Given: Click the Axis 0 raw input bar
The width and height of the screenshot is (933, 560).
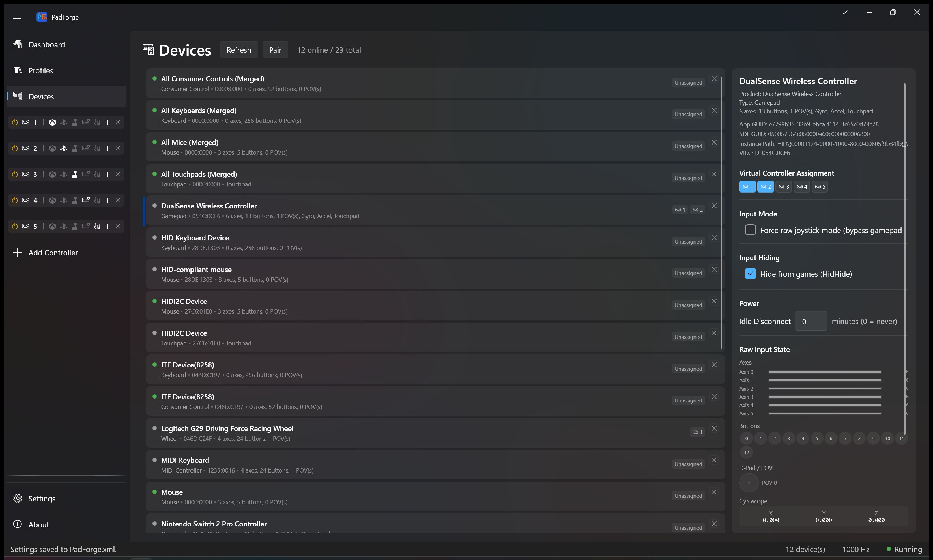Looking at the screenshot, I should (x=825, y=372).
